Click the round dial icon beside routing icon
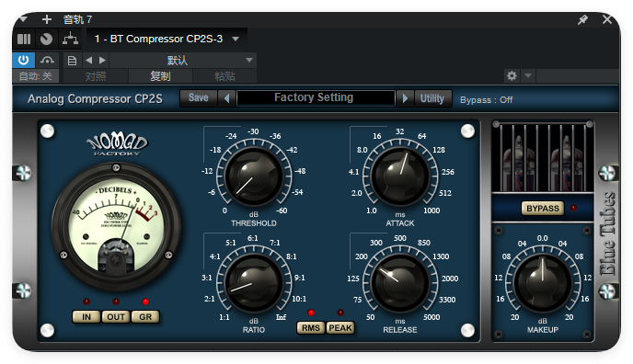The height and width of the screenshot is (364, 633). click(x=46, y=40)
